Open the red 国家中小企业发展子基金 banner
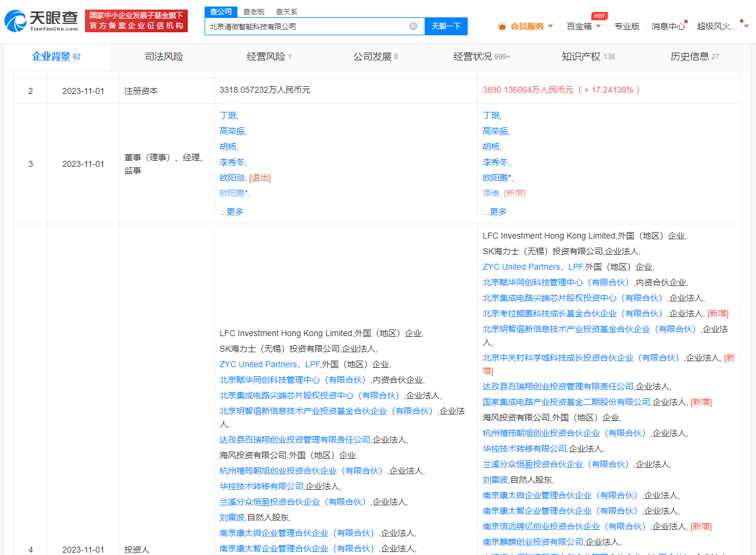This screenshot has width=756, height=555. click(x=136, y=21)
